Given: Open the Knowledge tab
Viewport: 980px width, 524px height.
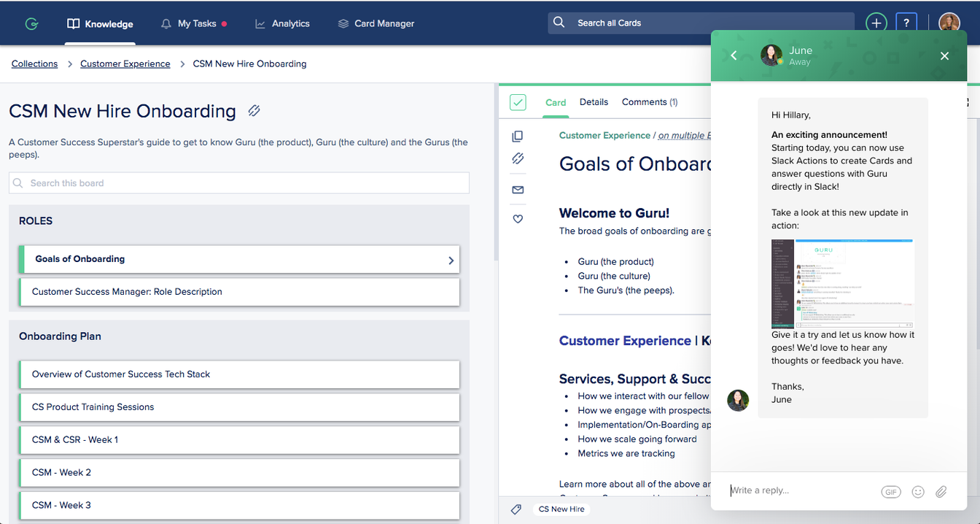Looking at the screenshot, I should click(x=100, y=23).
